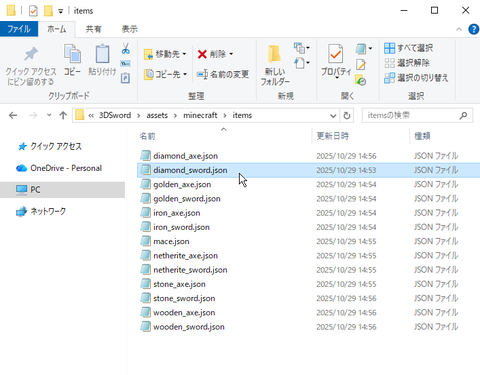Image resolution: width=480 pixels, height=375 pixels.
Task: Open Explorer Help question mark
Action: pyautogui.click(x=473, y=29)
